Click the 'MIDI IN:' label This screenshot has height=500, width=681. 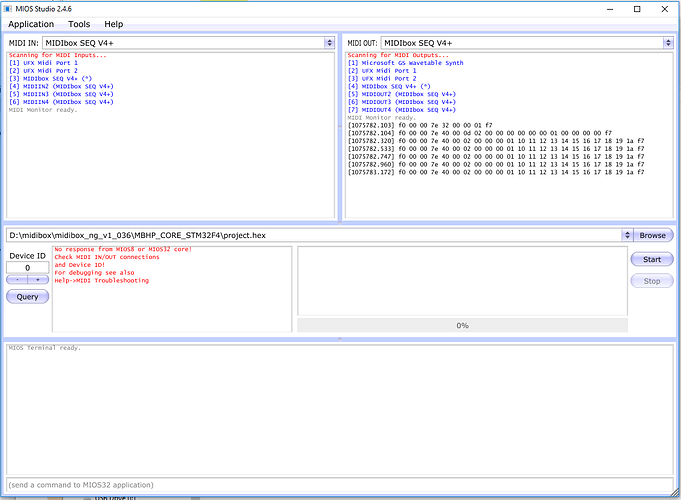(x=23, y=43)
